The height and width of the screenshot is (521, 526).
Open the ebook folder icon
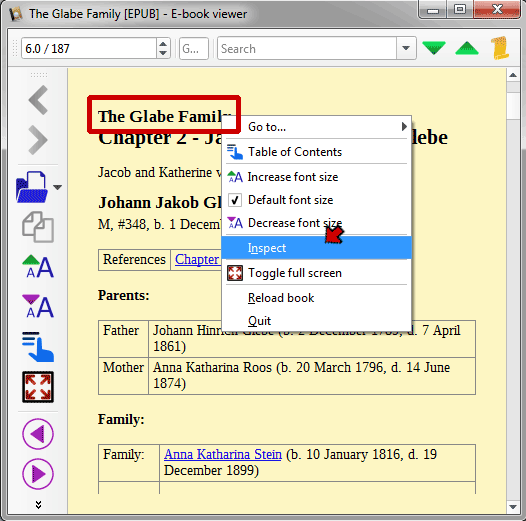click(x=32, y=187)
